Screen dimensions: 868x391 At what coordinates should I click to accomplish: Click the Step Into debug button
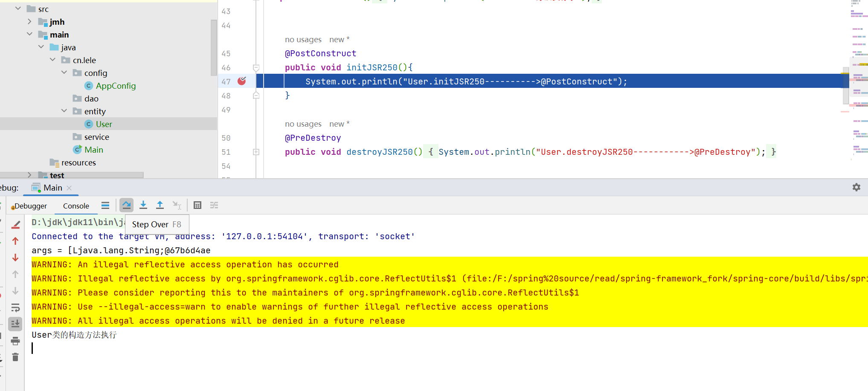(x=143, y=206)
